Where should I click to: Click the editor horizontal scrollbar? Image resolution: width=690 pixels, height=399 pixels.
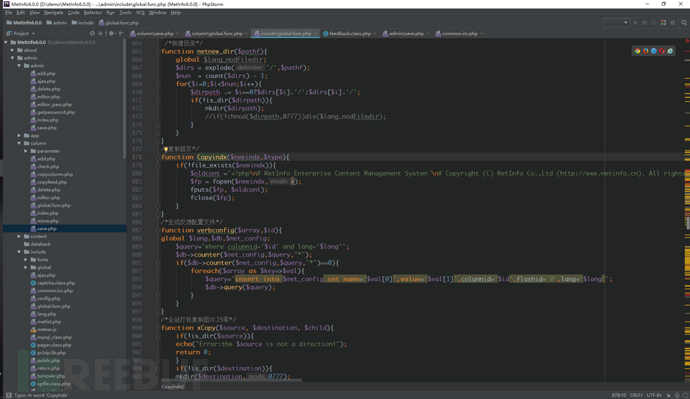click(231, 380)
